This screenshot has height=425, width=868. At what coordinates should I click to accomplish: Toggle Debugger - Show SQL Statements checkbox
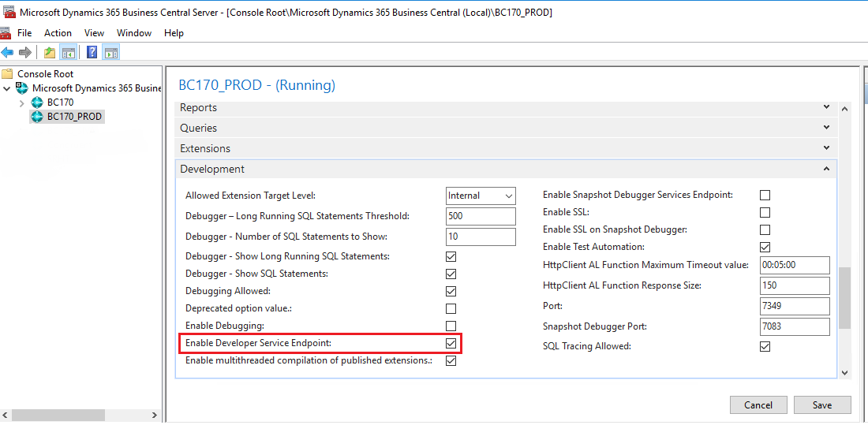[451, 274]
